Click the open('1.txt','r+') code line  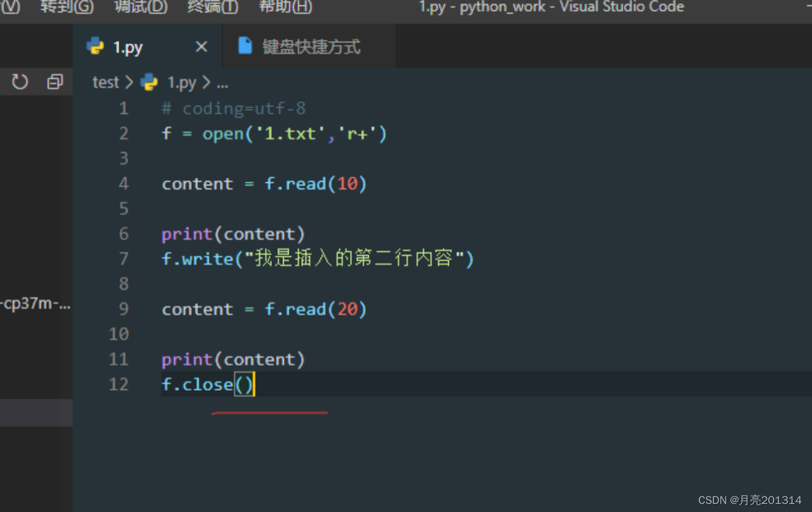pyautogui.click(x=274, y=134)
